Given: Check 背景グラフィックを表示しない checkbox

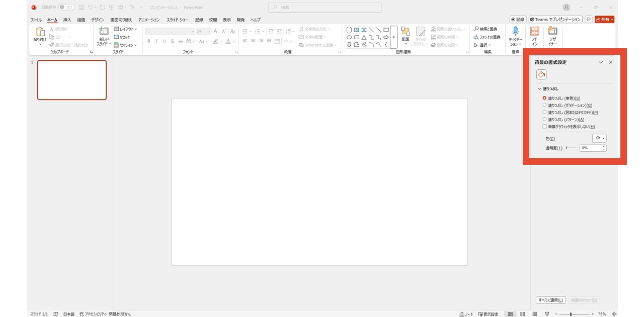Looking at the screenshot, I should pyautogui.click(x=544, y=127).
